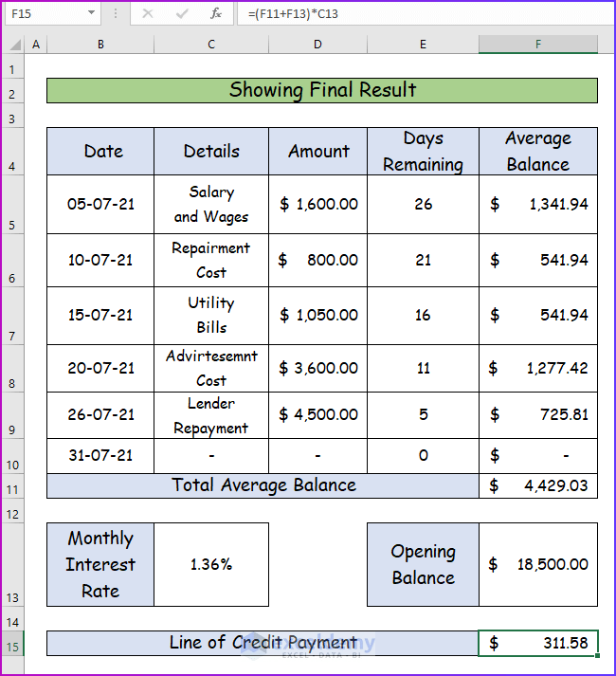Click the Enter checkmark formula bar icon
This screenshot has width=616, height=676.
click(x=182, y=14)
